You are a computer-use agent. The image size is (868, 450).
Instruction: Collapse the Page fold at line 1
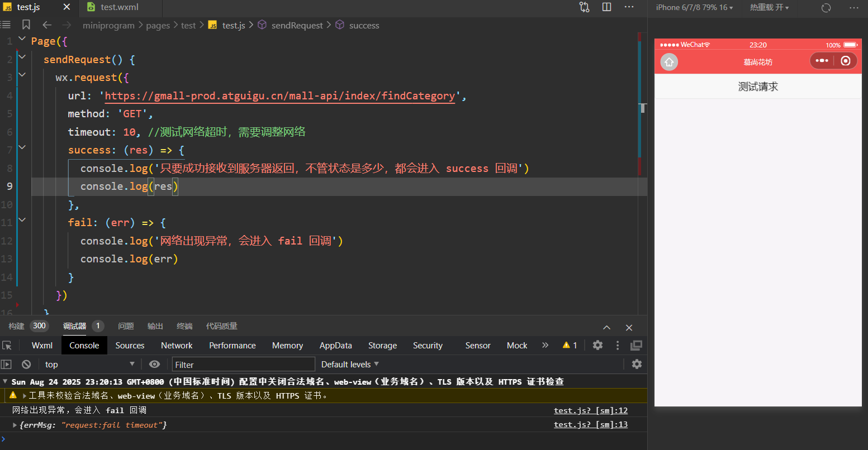(22, 39)
